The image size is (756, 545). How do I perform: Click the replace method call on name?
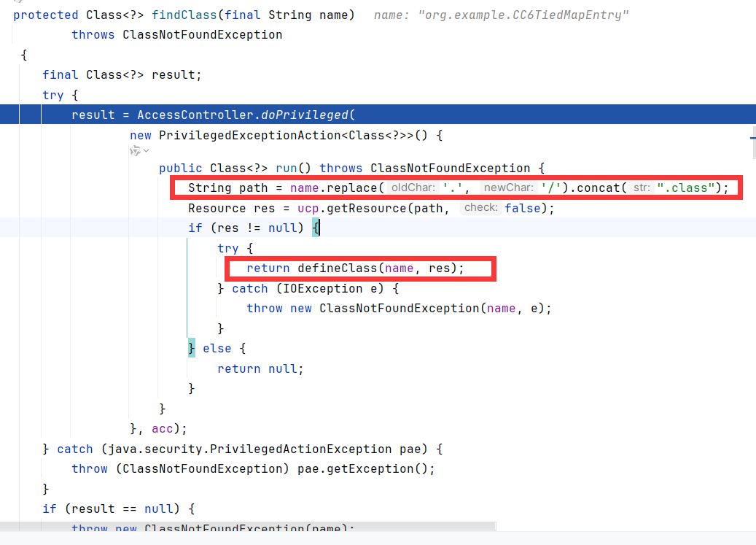point(352,188)
